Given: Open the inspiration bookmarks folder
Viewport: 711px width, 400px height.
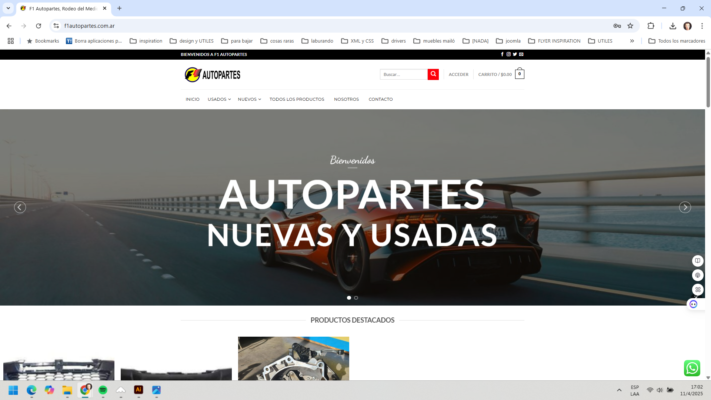Looking at the screenshot, I should (146, 41).
